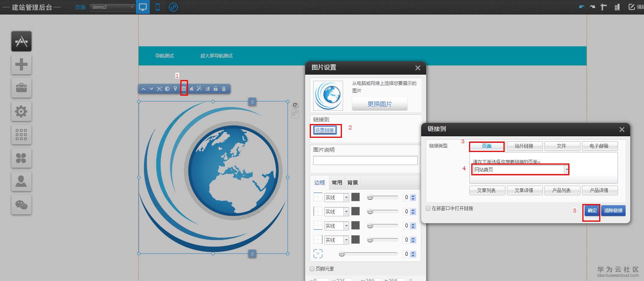This screenshot has width=644, height=281.
Task: Click the 产品详情 button
Action: point(599,190)
